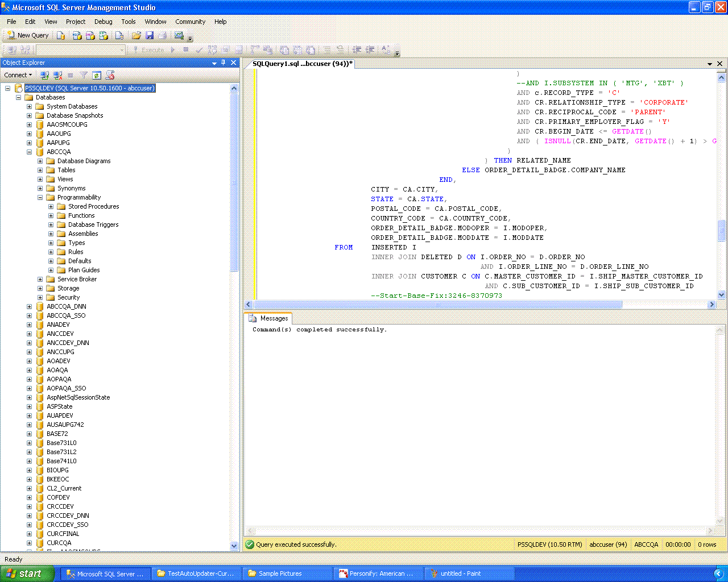
Task: Open Activity Monitor from the toolbar
Action: click(179, 35)
